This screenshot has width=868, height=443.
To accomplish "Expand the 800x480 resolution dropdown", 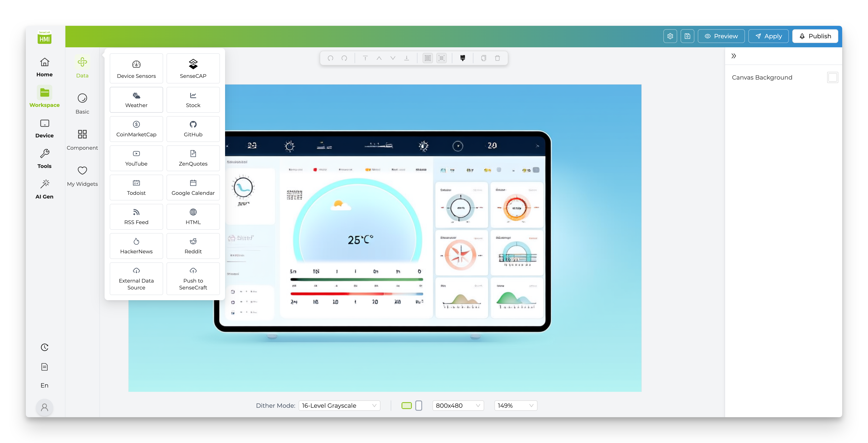I will 458,406.
